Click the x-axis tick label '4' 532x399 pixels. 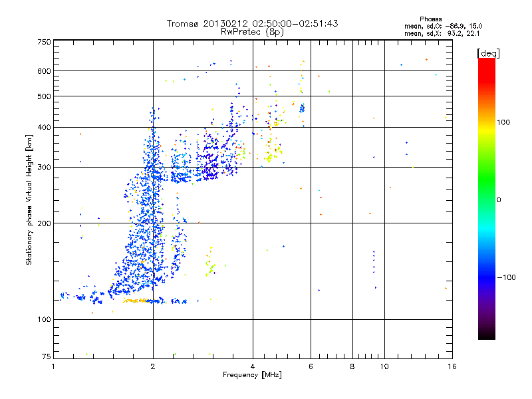pos(253,366)
